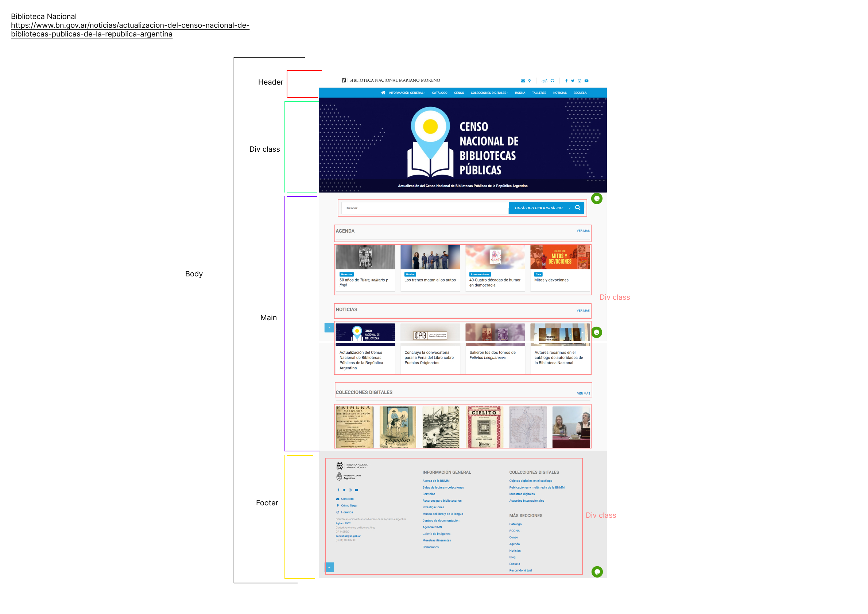Open the Mitos y devociones agenda thumbnail
Image resolution: width=868 pixels, height=614 pixels.
(560, 257)
